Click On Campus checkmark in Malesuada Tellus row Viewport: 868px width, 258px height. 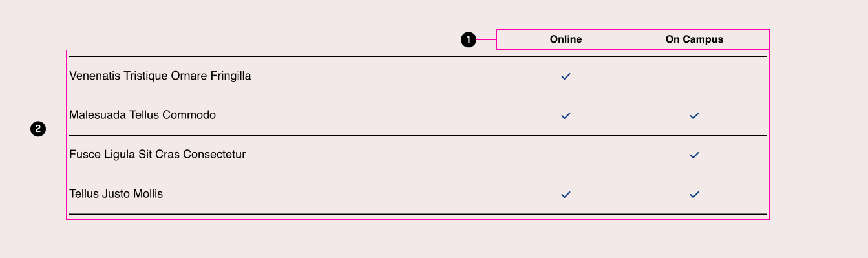click(694, 116)
